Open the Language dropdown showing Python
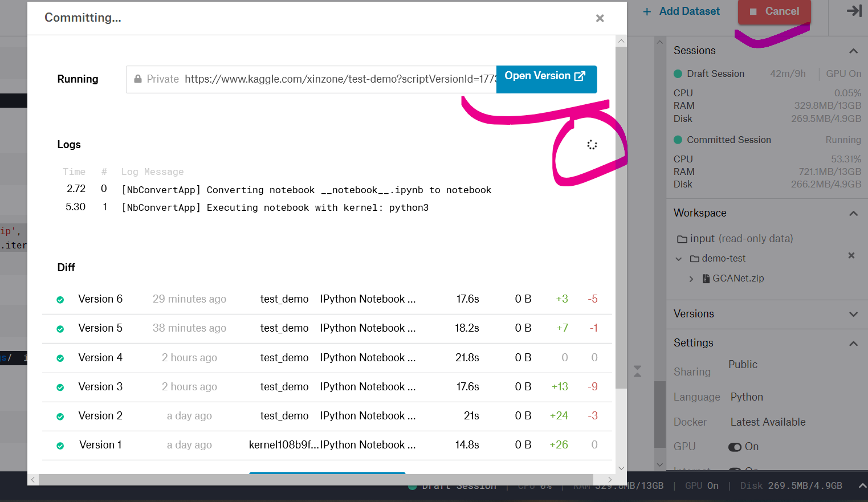868x502 pixels. 747,397
